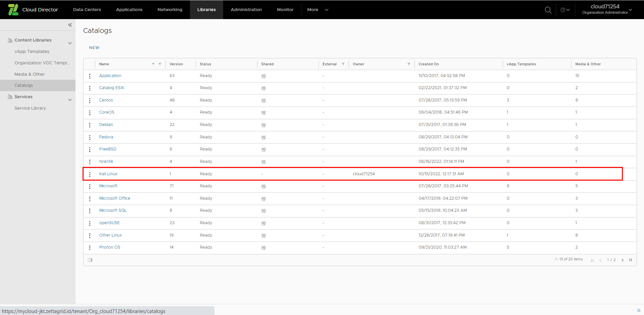Expand the More navigation dropdown
Image resolution: width=644 pixels, height=315 pixels.
click(317, 10)
